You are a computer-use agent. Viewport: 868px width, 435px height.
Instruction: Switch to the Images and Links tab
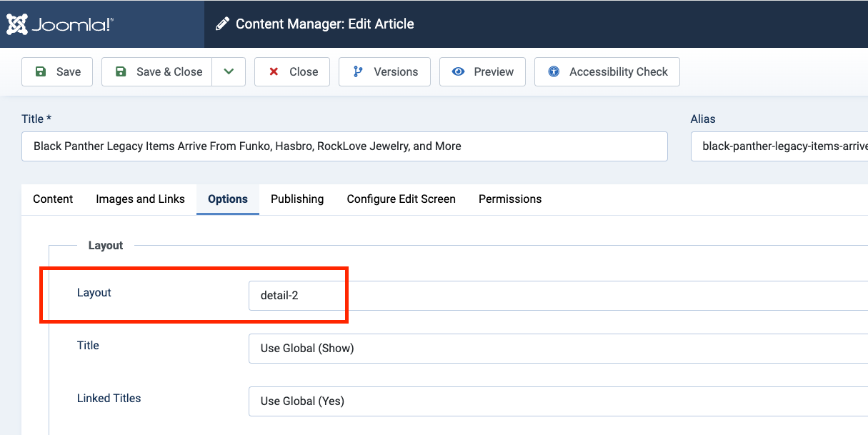point(140,199)
